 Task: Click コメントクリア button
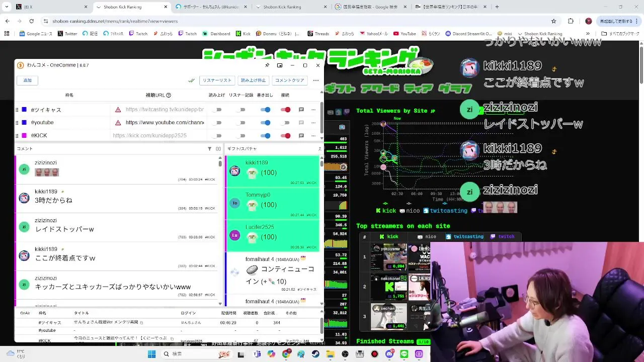click(x=290, y=80)
